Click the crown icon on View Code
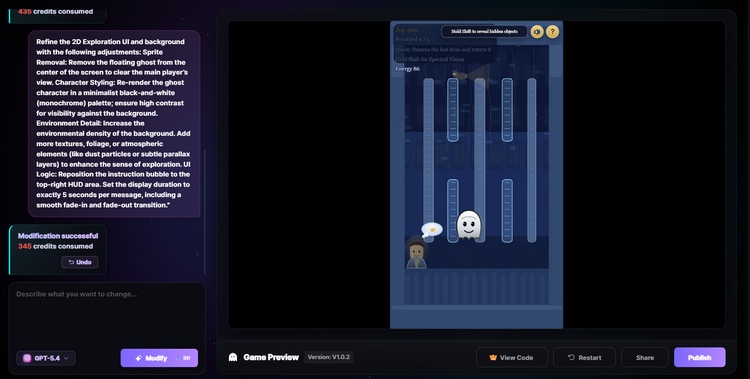750x379 pixels. 493,357
